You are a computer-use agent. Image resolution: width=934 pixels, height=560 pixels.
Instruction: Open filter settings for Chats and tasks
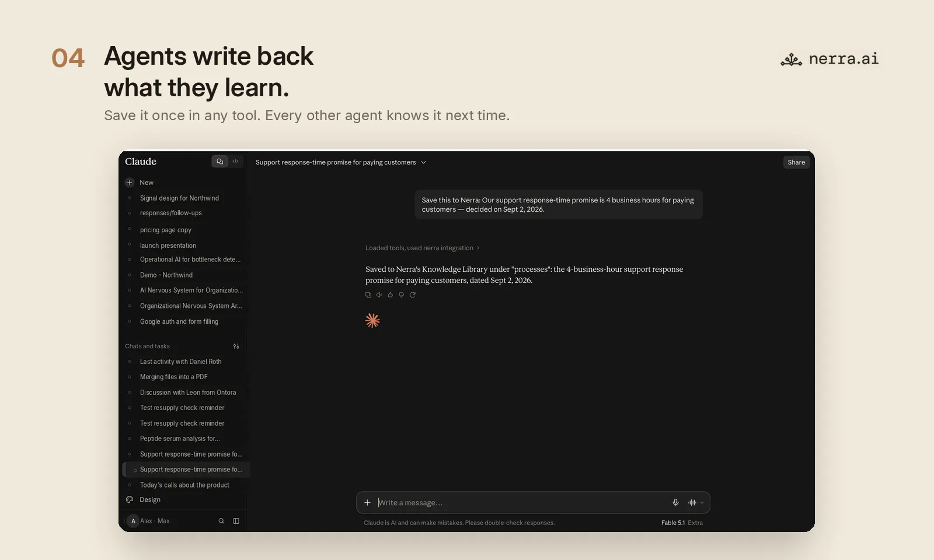tap(236, 346)
